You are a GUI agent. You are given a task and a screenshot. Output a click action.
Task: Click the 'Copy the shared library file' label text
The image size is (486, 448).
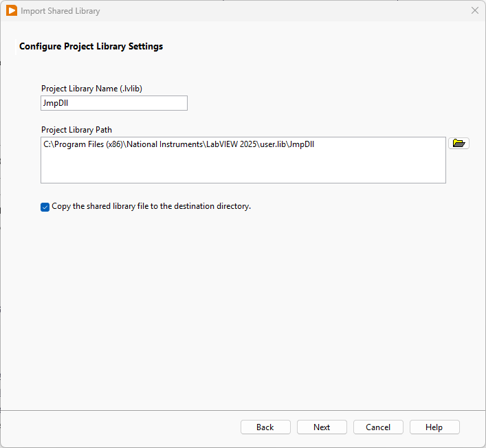click(x=151, y=206)
